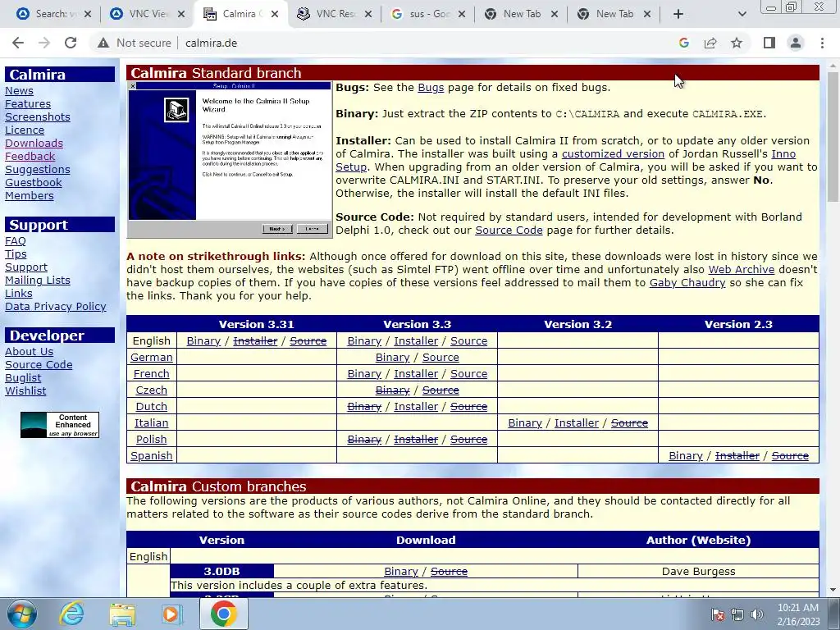The image size is (840, 630).
Task: Open the Features sidebar link
Action: [x=28, y=103]
